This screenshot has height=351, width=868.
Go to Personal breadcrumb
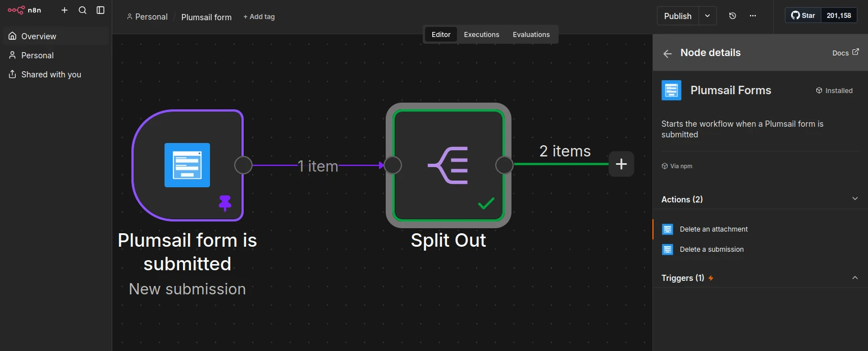click(147, 17)
